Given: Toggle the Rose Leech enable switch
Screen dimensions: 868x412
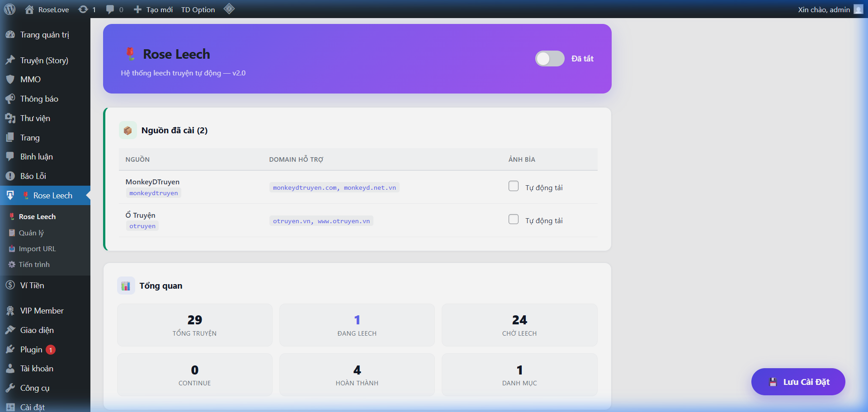Looking at the screenshot, I should coord(549,59).
